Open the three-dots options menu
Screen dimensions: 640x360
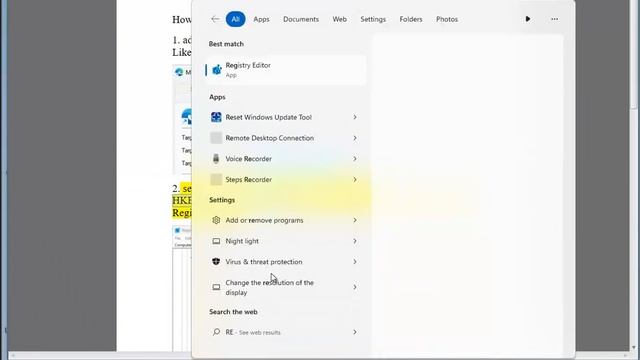(x=554, y=19)
